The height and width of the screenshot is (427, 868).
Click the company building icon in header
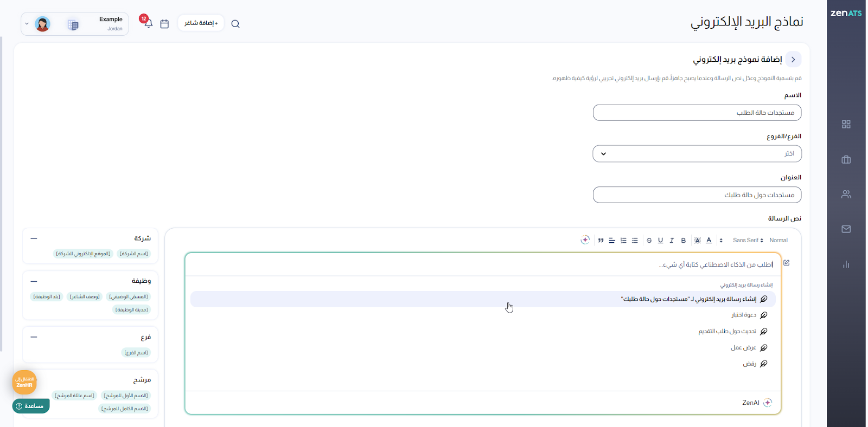73,25
